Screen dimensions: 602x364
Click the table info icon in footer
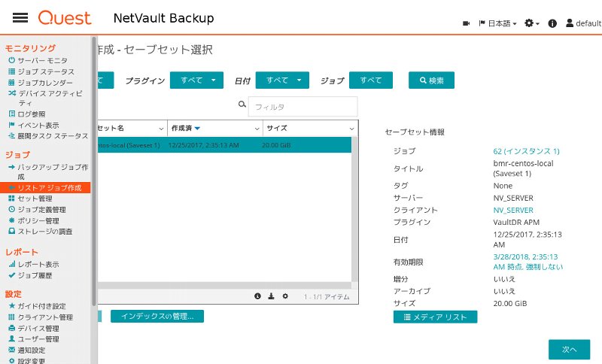point(257,296)
